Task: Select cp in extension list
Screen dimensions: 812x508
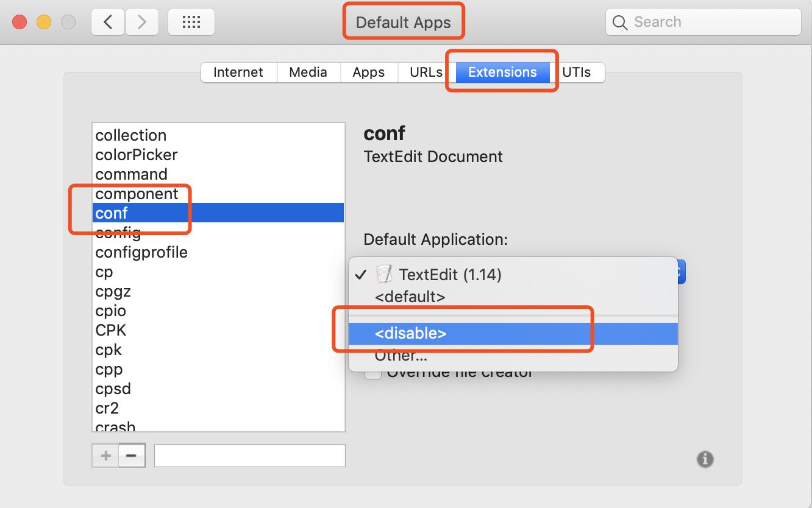Action: tap(218, 272)
